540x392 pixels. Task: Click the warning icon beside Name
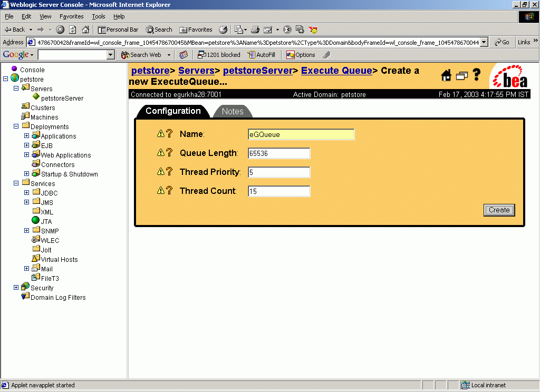point(161,133)
